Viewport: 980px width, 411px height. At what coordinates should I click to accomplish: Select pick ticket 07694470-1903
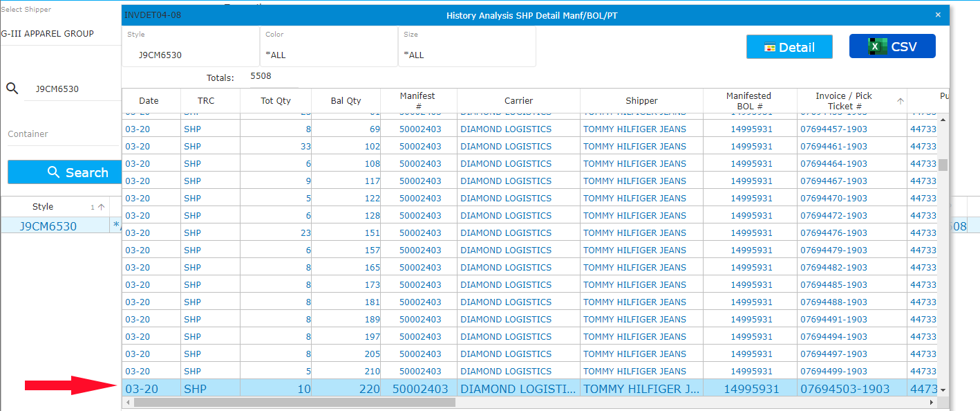[x=833, y=198]
